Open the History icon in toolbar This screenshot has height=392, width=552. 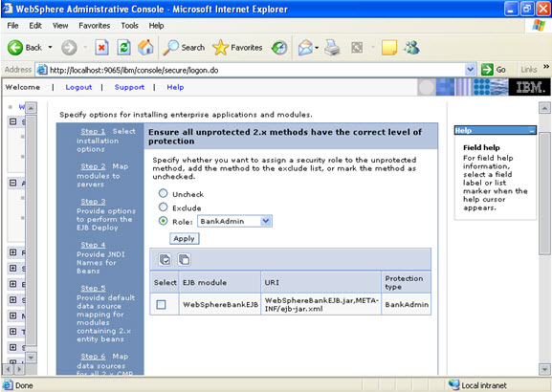coord(279,48)
